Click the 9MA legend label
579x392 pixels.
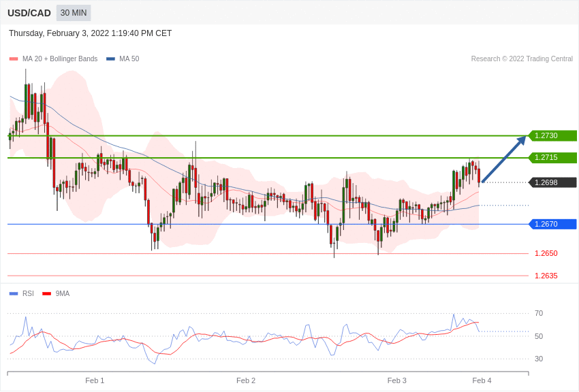pos(63,293)
